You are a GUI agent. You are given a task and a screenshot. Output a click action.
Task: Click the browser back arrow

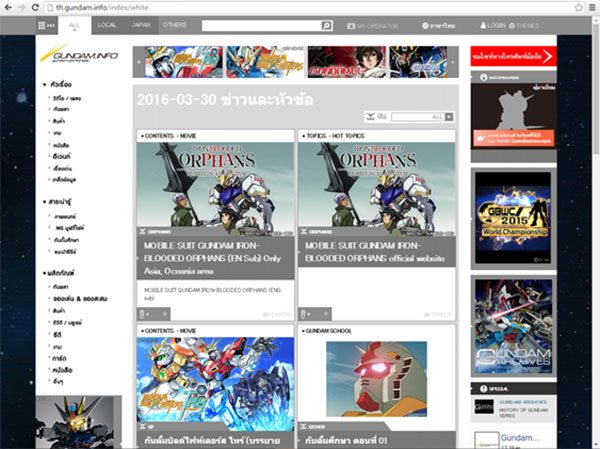pyautogui.click(x=9, y=7)
